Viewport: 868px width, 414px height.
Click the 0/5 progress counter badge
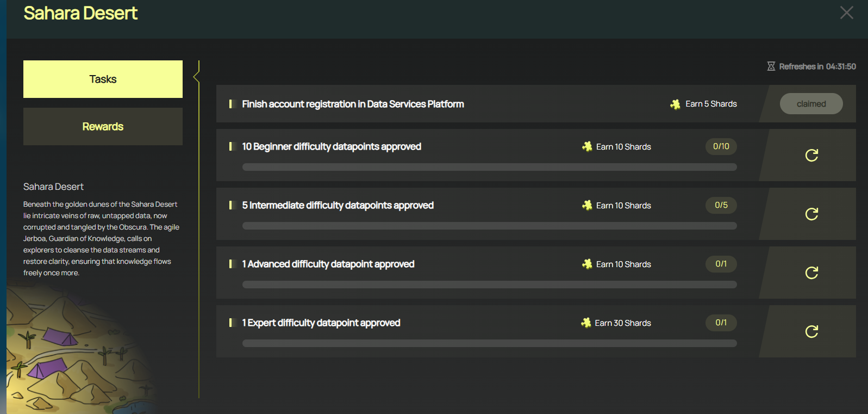point(721,205)
